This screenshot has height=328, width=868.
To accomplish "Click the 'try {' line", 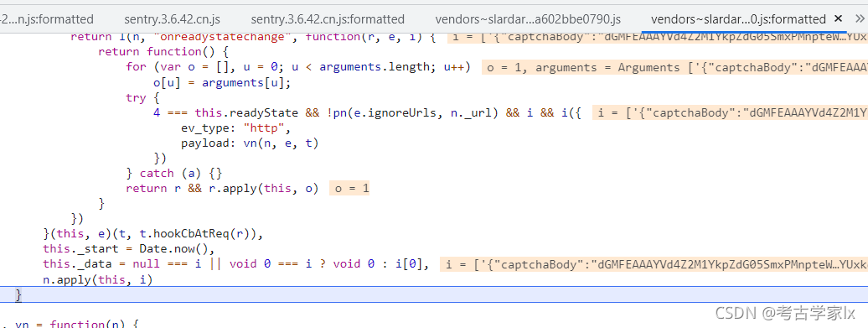I will point(142,97).
